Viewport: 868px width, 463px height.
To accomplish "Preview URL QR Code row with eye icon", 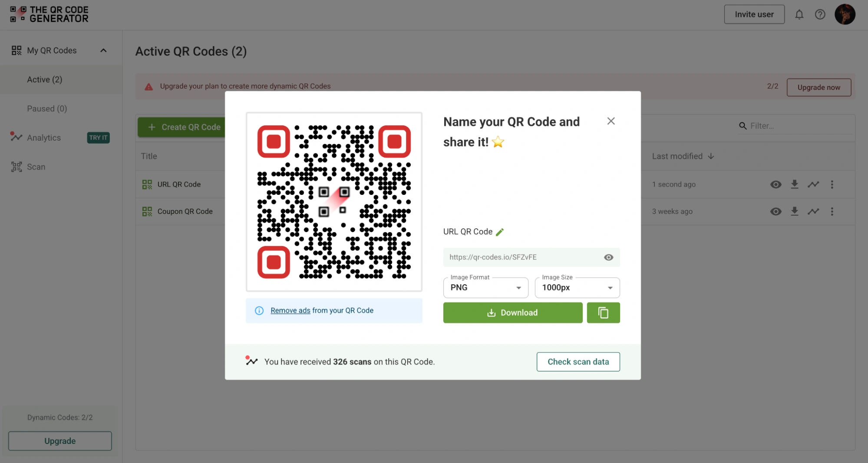I will 776,184.
